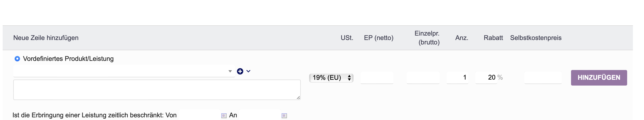Click the product description text area
Image resolution: width=644 pixels, height=120 pixels.
pos(157,90)
